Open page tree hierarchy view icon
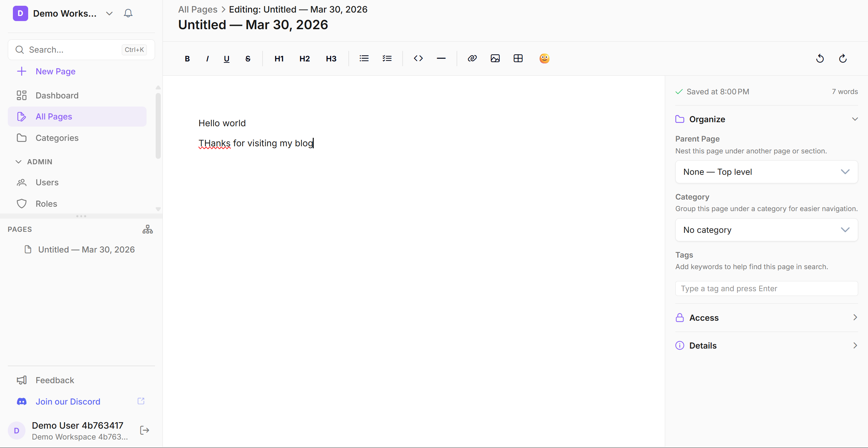The width and height of the screenshot is (868, 448). pyautogui.click(x=148, y=229)
